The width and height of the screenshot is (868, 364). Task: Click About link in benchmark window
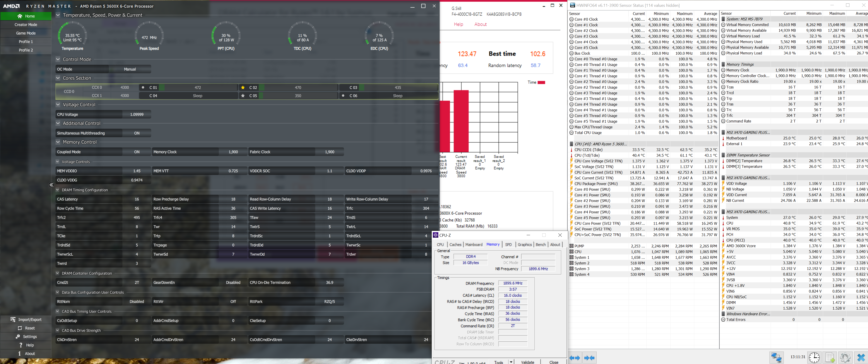[480, 24]
